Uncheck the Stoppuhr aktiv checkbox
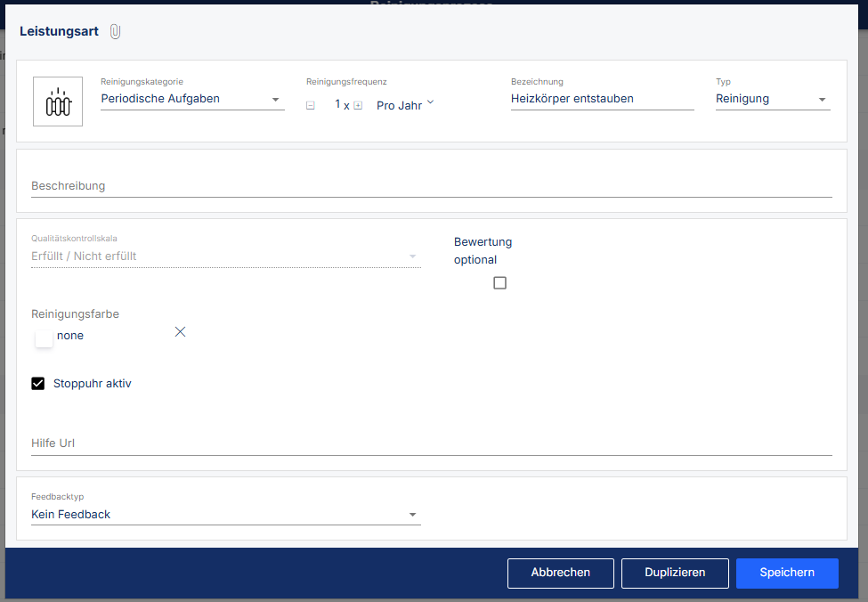868x602 pixels. [x=38, y=384]
